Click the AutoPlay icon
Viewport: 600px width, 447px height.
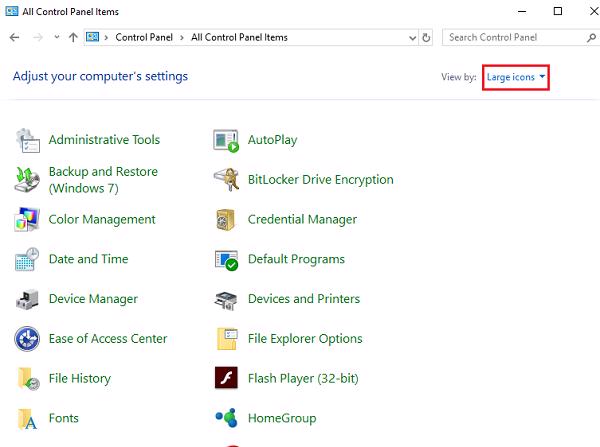(x=226, y=140)
